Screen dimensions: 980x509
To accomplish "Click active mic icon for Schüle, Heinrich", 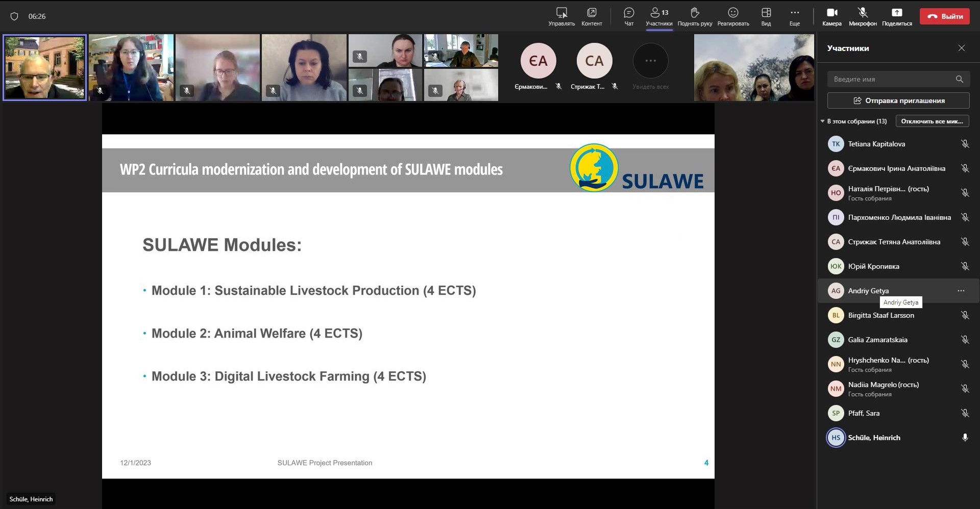I will [x=965, y=438].
